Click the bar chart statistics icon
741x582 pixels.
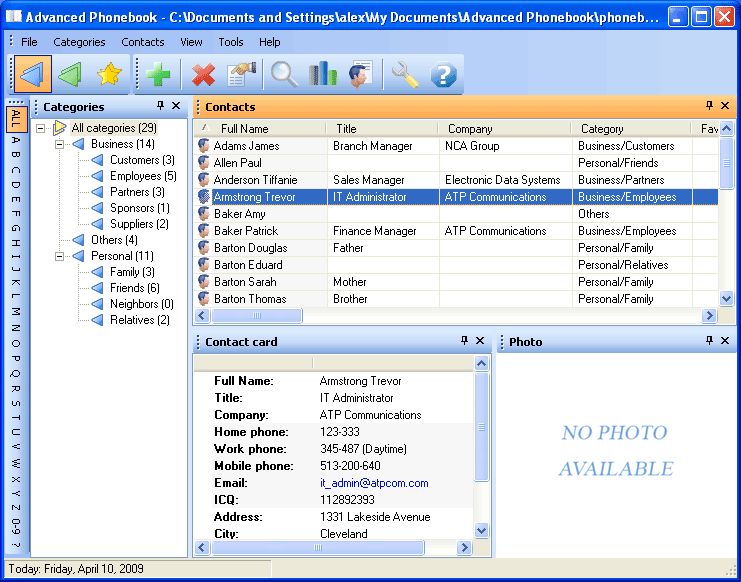click(x=323, y=74)
